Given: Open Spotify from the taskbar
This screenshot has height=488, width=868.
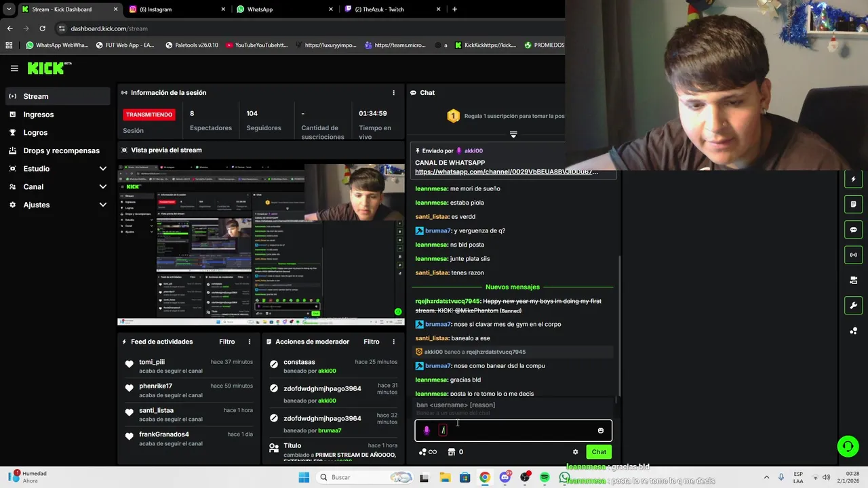Looking at the screenshot, I should [x=545, y=478].
